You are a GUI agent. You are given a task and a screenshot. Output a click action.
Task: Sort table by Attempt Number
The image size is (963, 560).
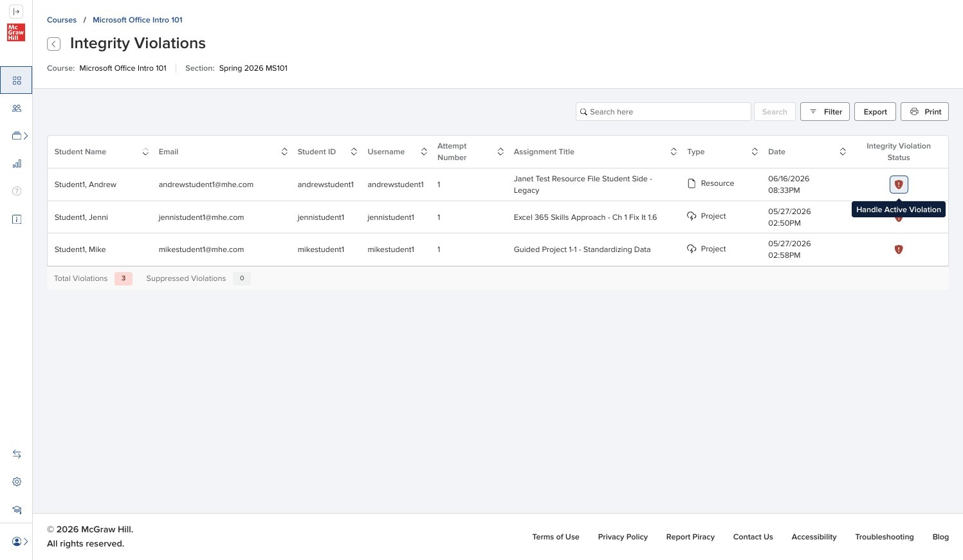click(500, 152)
